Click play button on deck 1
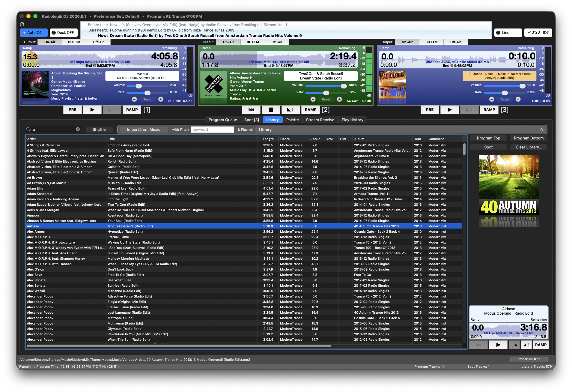 point(92,110)
